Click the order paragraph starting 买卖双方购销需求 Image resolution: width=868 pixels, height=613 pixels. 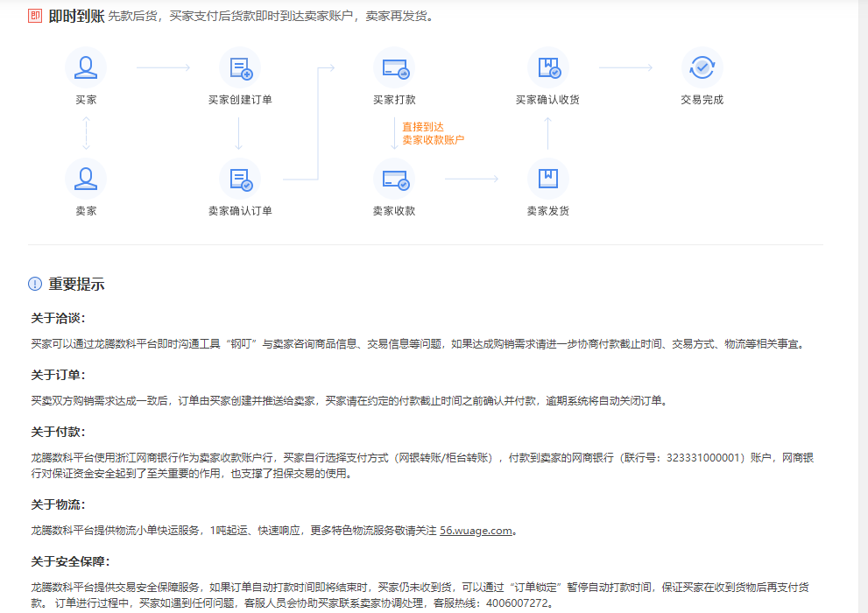[349, 400]
